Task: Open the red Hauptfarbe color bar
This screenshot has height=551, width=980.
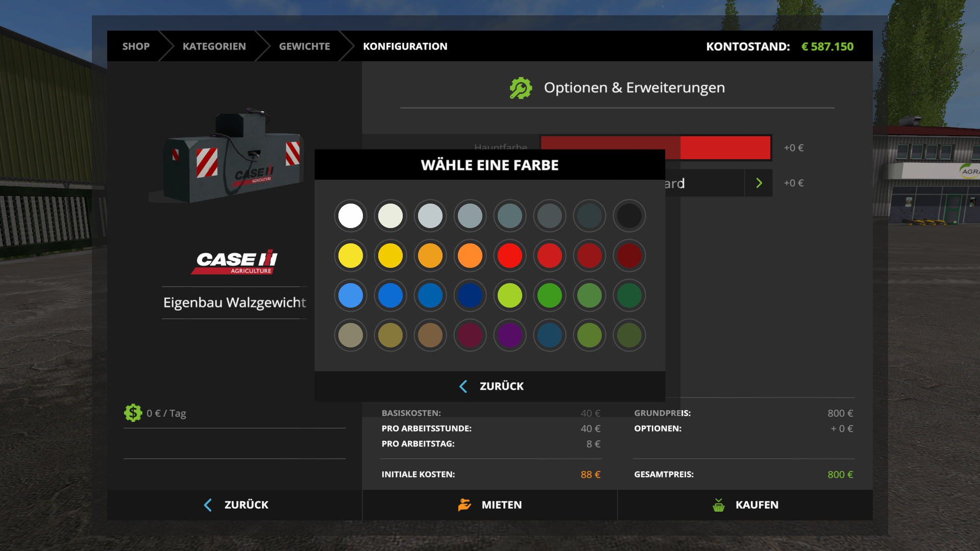Action: (x=725, y=147)
